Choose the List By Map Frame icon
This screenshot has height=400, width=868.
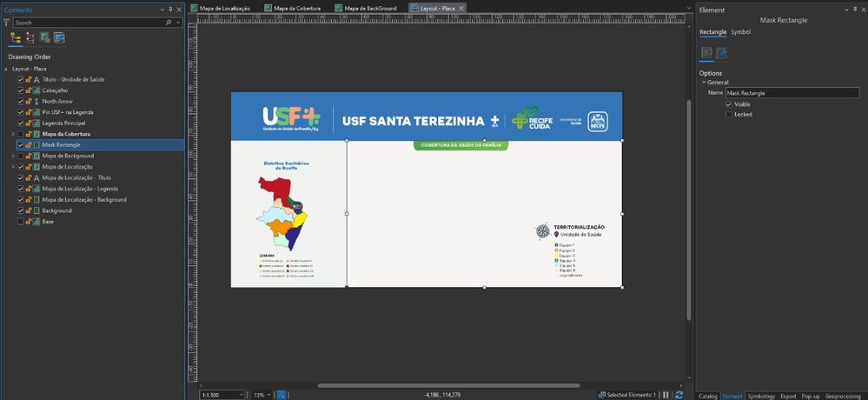(45, 37)
